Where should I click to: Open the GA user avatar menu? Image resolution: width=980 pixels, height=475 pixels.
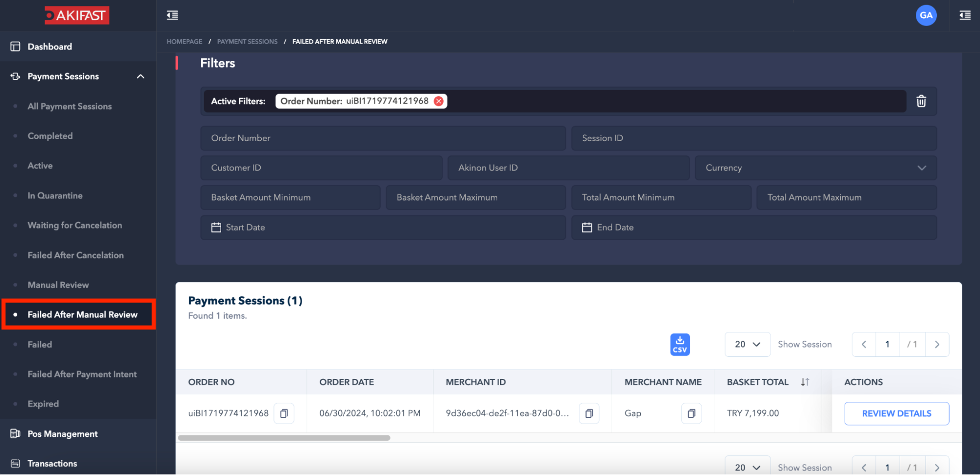tap(926, 15)
